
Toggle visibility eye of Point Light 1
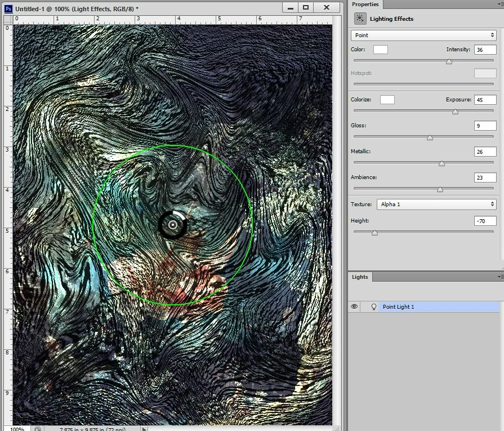[x=354, y=306]
